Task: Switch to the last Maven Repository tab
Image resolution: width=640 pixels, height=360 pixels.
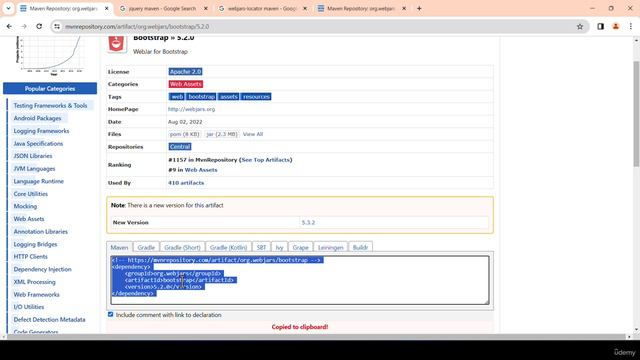Action: 361,8
